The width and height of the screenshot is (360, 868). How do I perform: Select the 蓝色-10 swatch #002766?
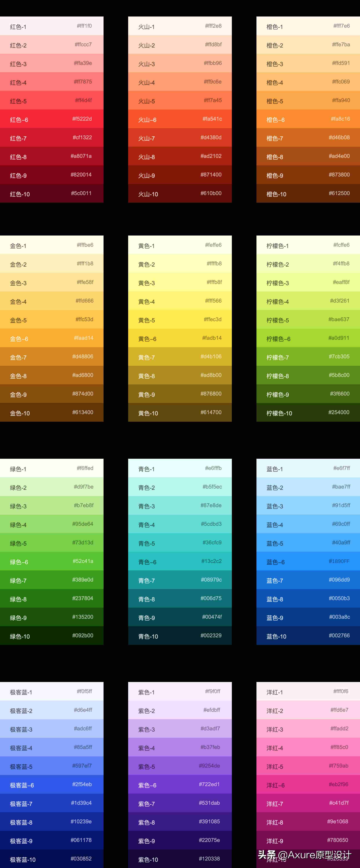308,636
